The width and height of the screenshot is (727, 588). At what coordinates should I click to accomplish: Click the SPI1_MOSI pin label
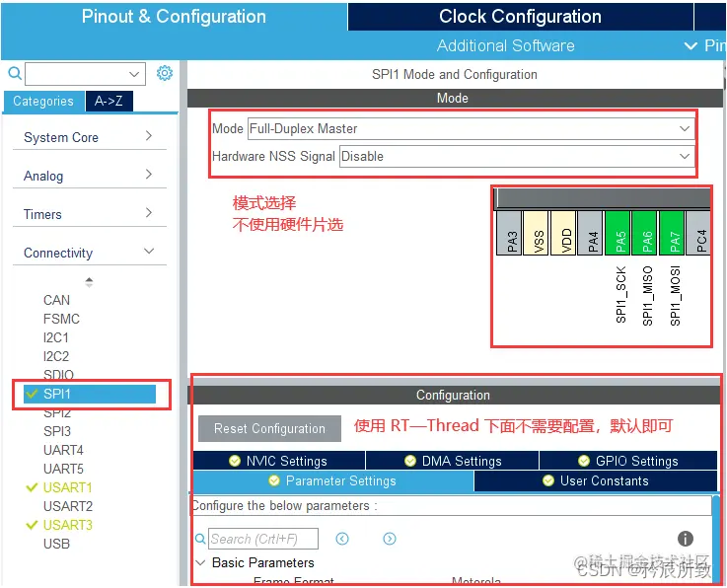coord(675,296)
